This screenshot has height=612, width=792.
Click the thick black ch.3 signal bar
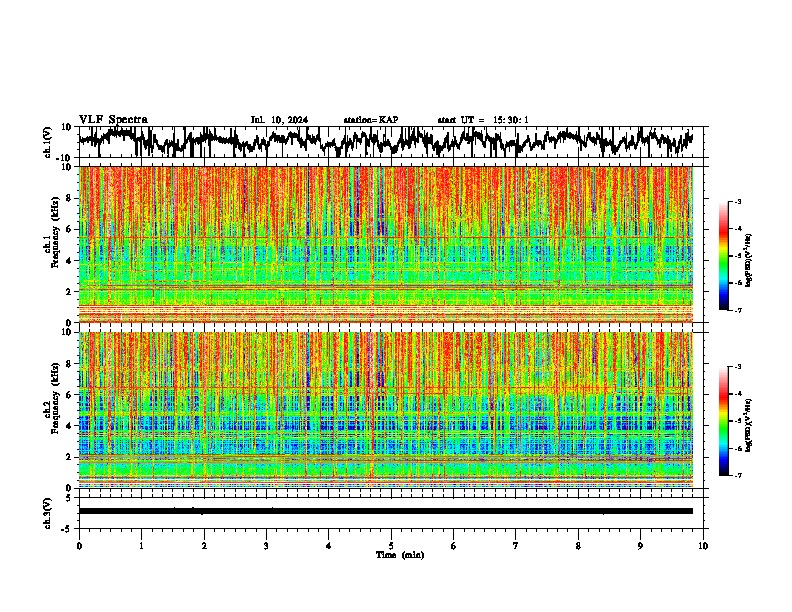tap(385, 511)
